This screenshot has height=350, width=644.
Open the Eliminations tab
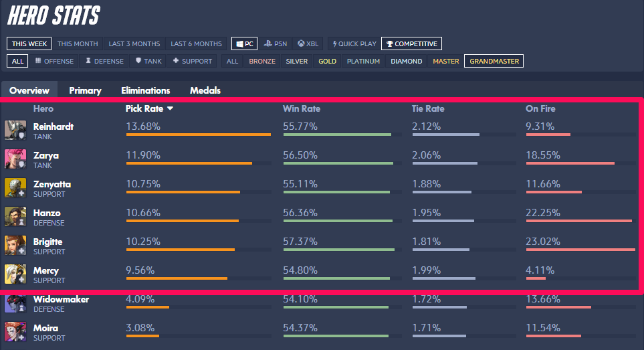click(145, 90)
